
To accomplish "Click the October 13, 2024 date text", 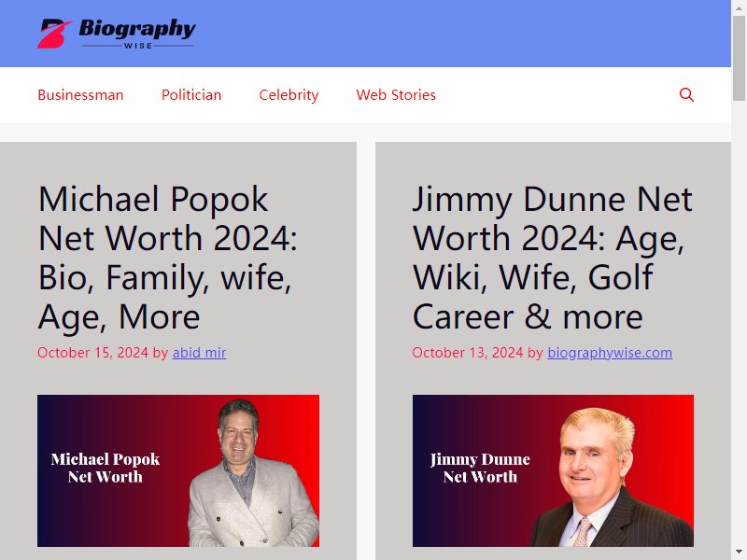I will (468, 353).
